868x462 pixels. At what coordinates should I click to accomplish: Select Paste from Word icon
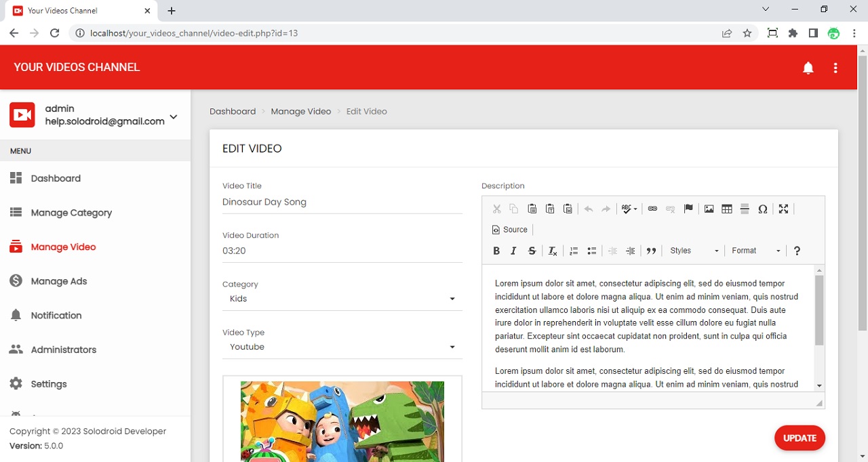[568, 209]
